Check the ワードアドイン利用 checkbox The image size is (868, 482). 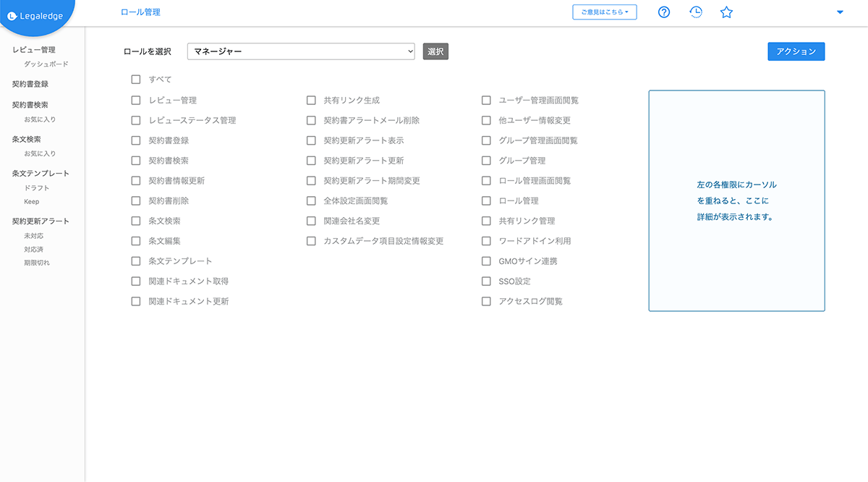point(486,241)
